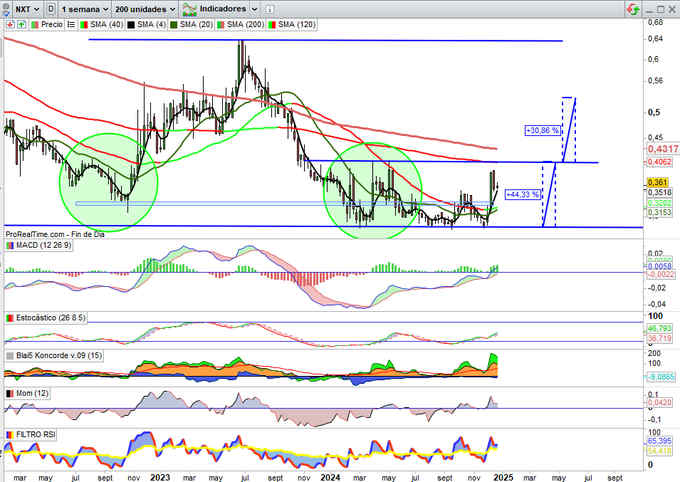Image resolution: width=680 pixels, height=482 pixels.
Task: Click the SMA (40) color swatch
Action: [84, 25]
